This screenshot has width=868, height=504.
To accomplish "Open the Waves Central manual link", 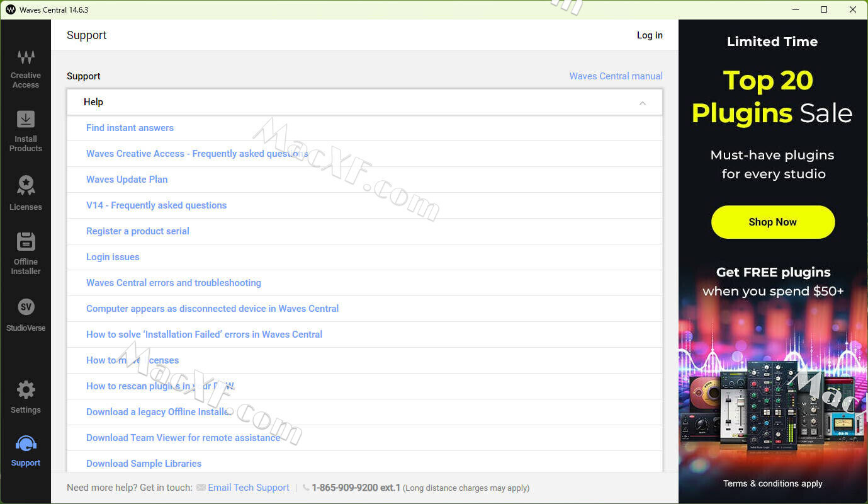I will pyautogui.click(x=616, y=76).
